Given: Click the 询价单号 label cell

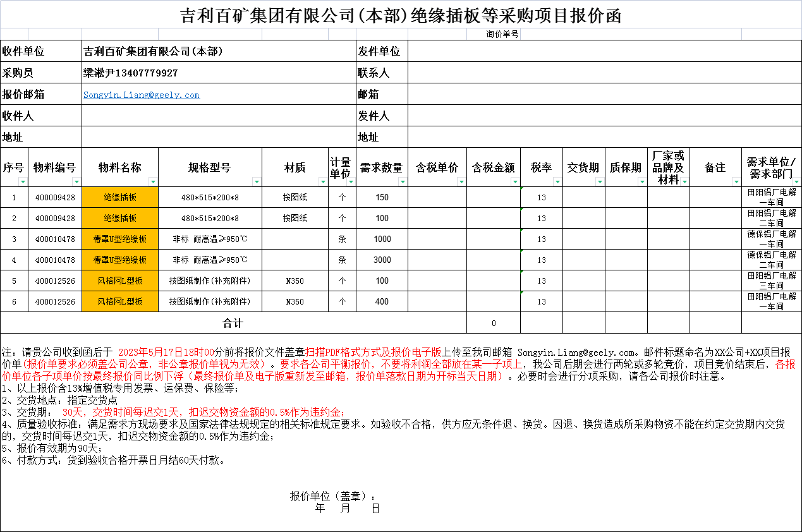Looking at the screenshot, I should [503, 34].
